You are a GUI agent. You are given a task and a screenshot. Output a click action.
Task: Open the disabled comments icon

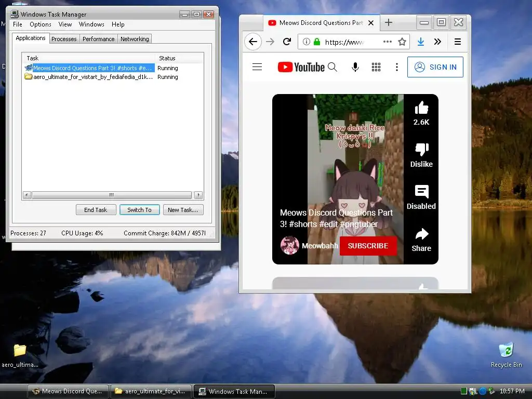pyautogui.click(x=422, y=192)
